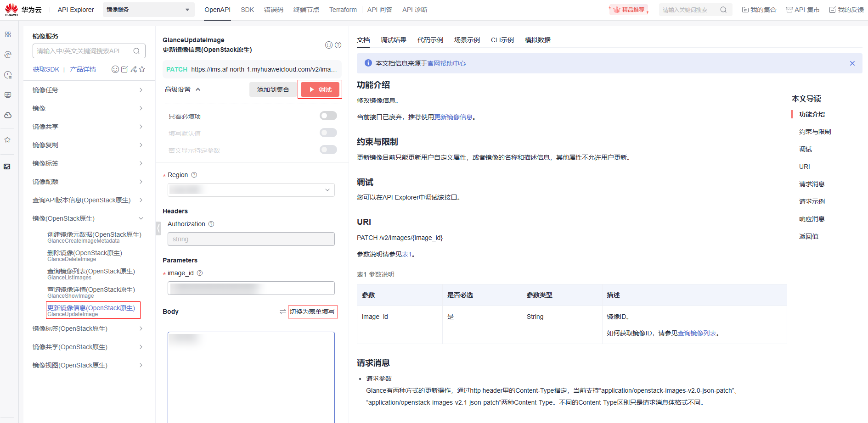The width and height of the screenshot is (868, 423).
Task: Toggle the 只看必填项 switch
Action: tap(328, 116)
